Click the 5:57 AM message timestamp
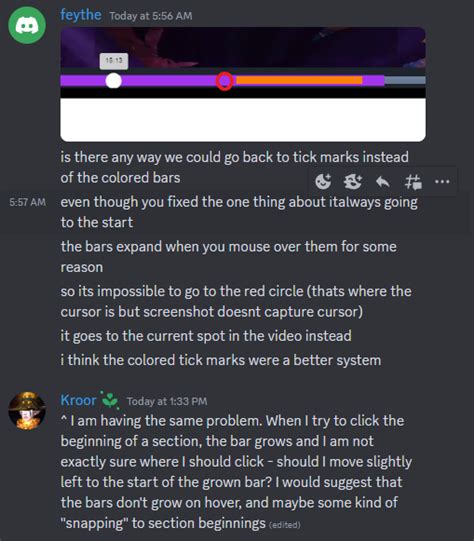 tap(28, 202)
